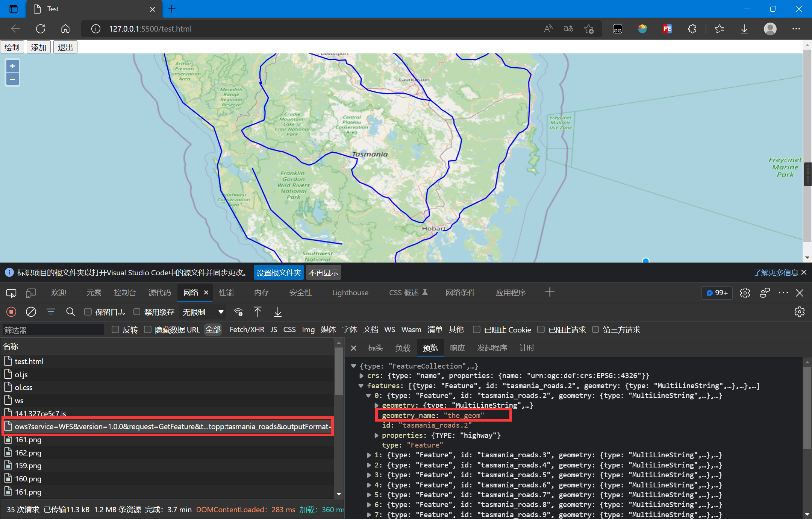Import HAR file upload arrow icon
Viewport: 812px width, 519px height.
[x=258, y=312]
